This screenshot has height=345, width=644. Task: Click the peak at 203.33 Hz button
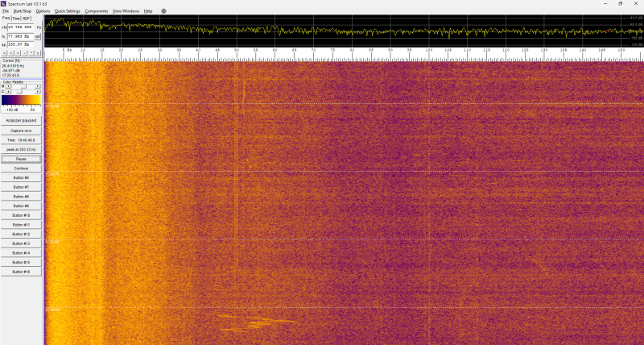click(22, 149)
